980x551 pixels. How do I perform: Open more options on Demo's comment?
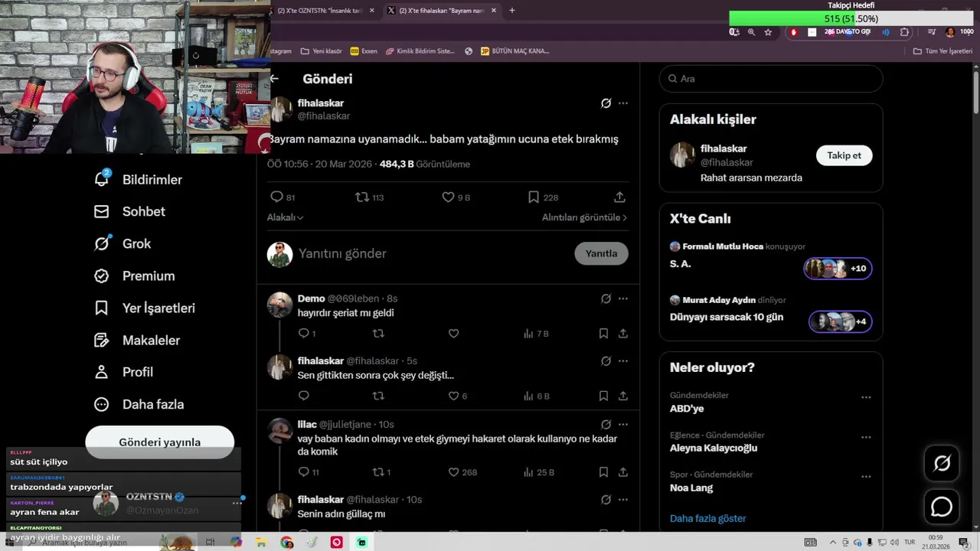click(623, 298)
